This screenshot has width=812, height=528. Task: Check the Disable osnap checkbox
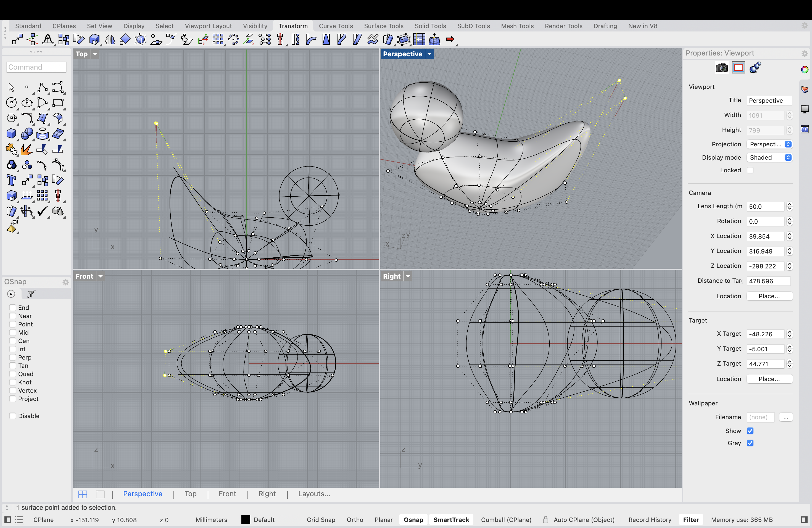coord(13,416)
